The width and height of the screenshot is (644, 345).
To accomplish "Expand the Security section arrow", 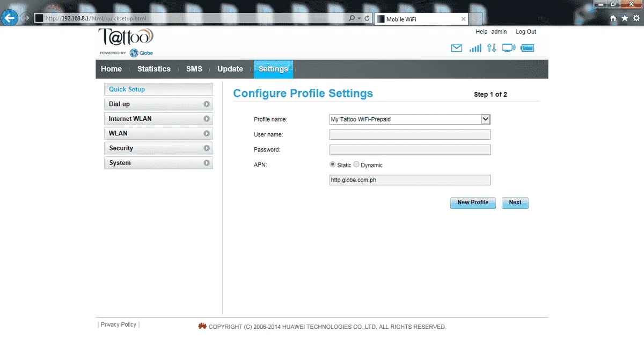I will coord(207,148).
